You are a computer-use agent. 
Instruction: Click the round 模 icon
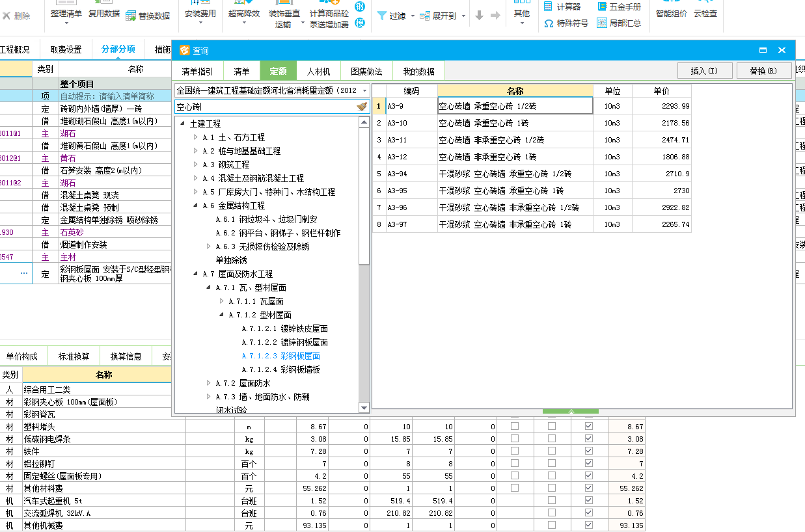click(360, 23)
